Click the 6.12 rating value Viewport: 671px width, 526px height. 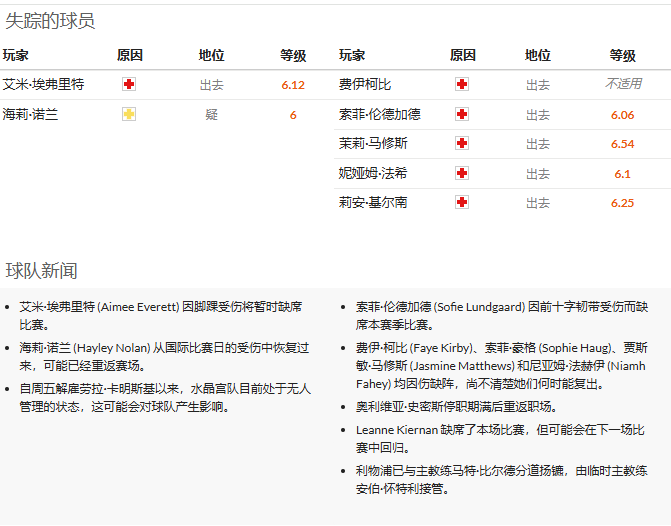[x=293, y=85]
